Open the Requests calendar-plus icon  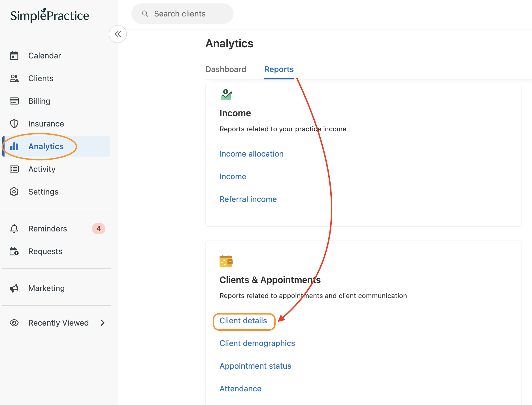pyautogui.click(x=14, y=251)
